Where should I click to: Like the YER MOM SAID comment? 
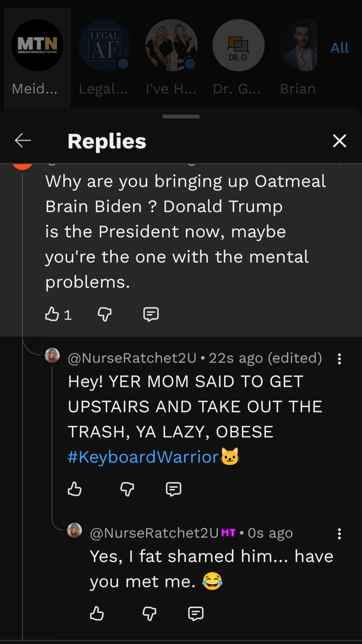pyautogui.click(x=74, y=489)
